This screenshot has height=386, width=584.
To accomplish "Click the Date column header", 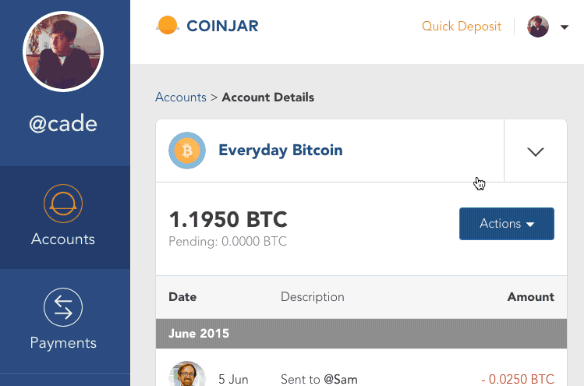I will pos(182,297).
